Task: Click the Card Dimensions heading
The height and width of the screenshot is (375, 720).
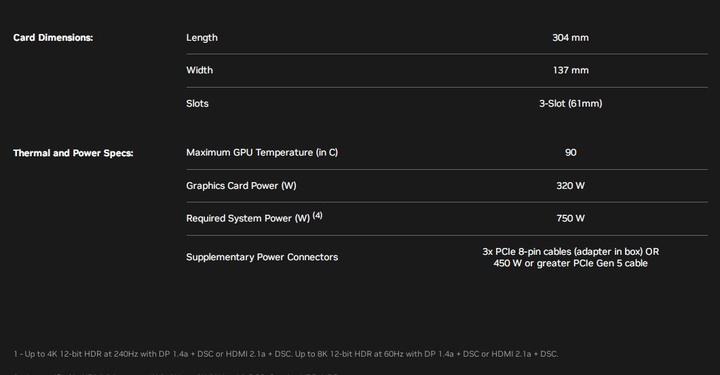Action: [53, 38]
